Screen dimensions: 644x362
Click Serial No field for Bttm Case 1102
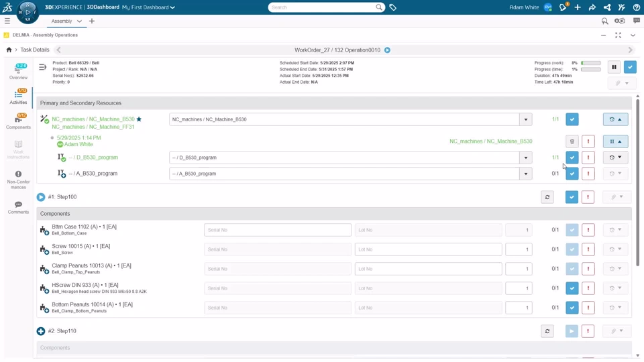tap(278, 230)
